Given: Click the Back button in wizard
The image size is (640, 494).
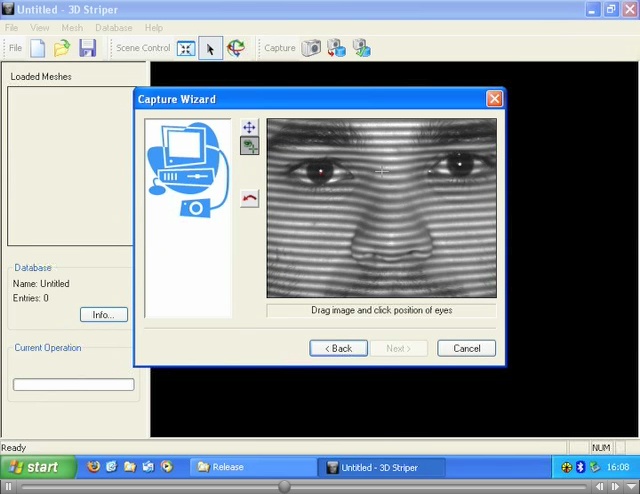Looking at the screenshot, I should coord(338,348).
